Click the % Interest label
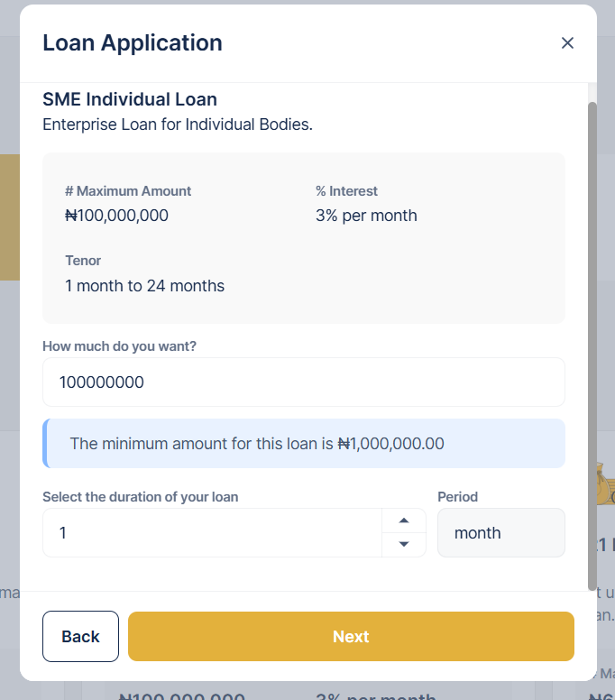 [x=346, y=191]
